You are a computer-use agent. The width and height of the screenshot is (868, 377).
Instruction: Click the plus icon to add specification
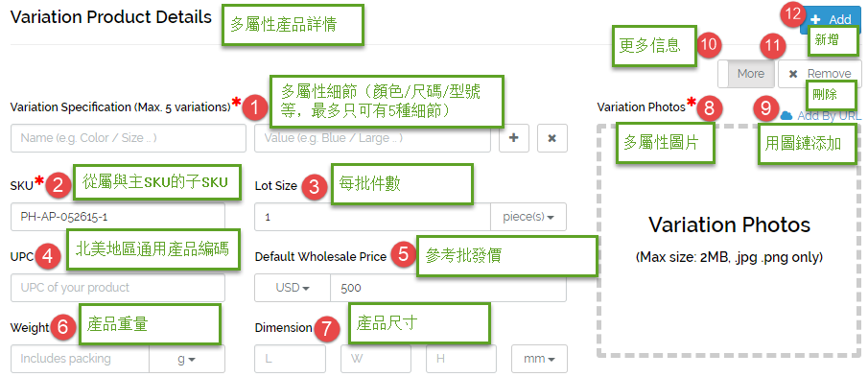tap(514, 138)
